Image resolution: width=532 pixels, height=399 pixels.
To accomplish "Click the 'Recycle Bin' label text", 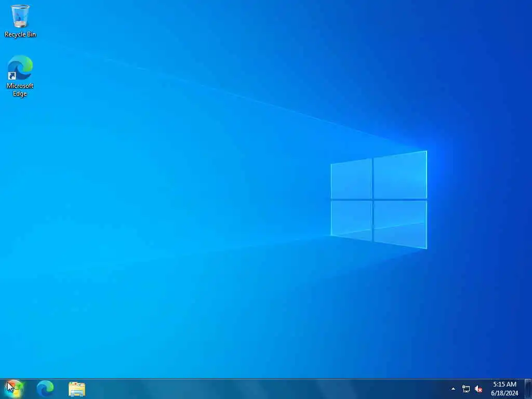I will click(20, 34).
